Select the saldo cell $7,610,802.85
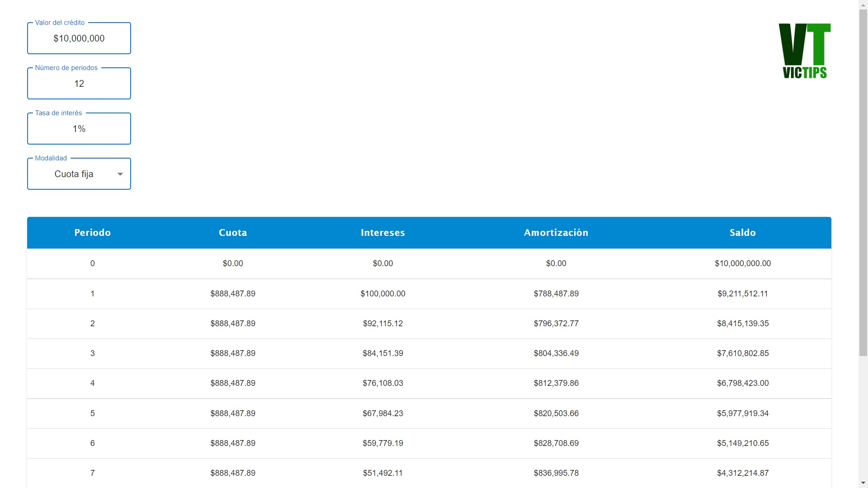This screenshot has height=488, width=868. [x=743, y=353]
